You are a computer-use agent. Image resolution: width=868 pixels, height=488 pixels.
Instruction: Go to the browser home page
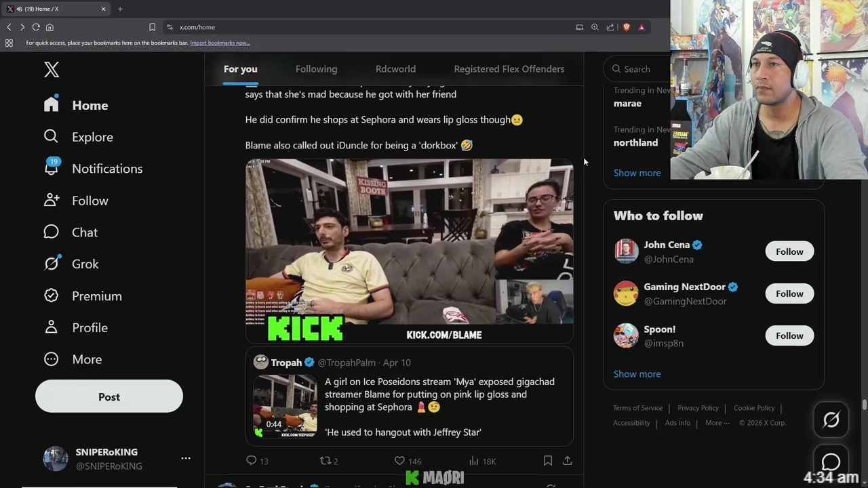tap(50, 27)
